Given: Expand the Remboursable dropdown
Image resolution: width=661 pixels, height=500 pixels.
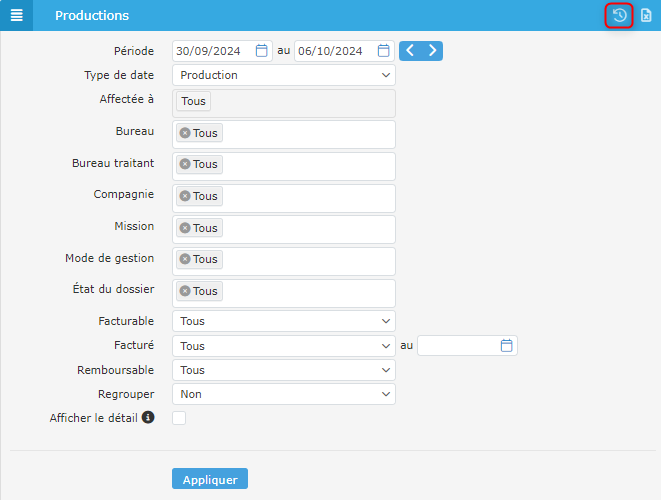Looking at the screenshot, I should pos(284,370).
